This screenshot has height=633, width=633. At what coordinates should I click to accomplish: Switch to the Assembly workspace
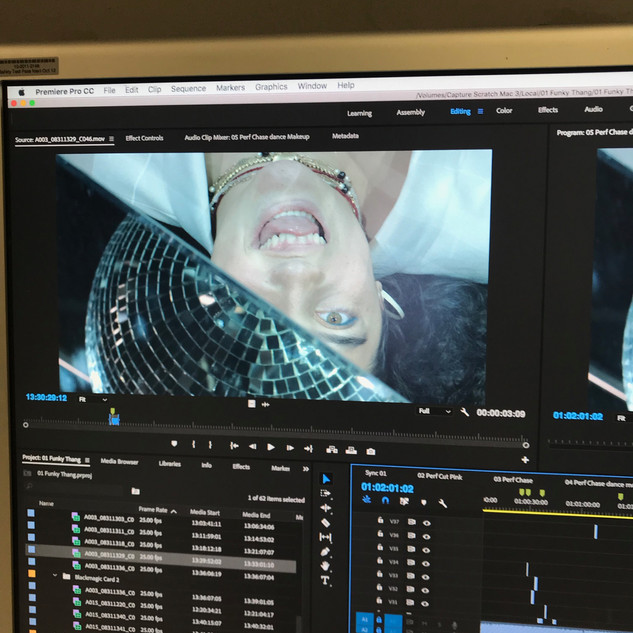(411, 112)
